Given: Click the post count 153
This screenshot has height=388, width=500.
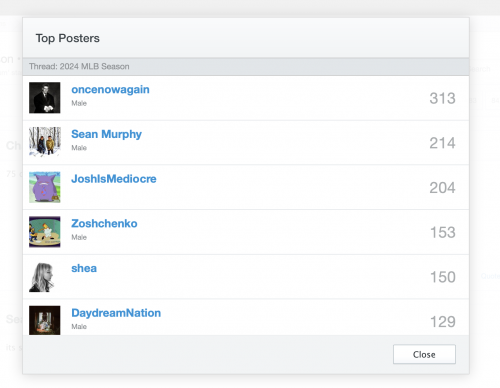Looking at the screenshot, I should tap(443, 232).
